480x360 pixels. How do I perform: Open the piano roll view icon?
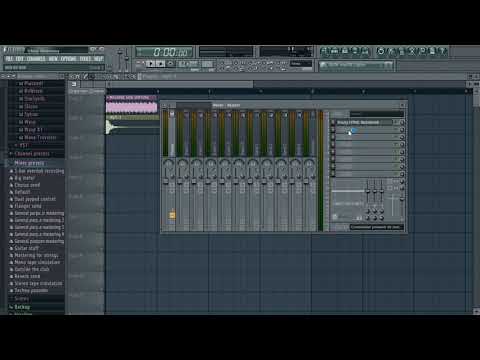coord(345,51)
